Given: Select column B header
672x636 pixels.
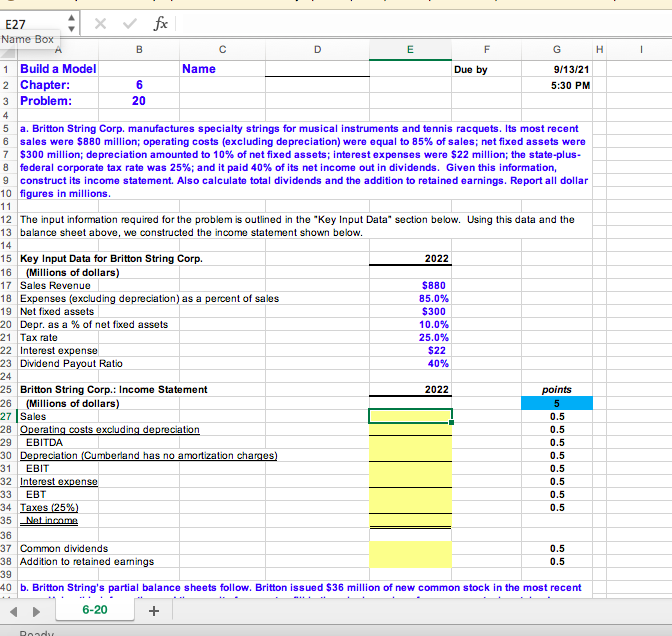Looking at the screenshot, I should 139,50.
